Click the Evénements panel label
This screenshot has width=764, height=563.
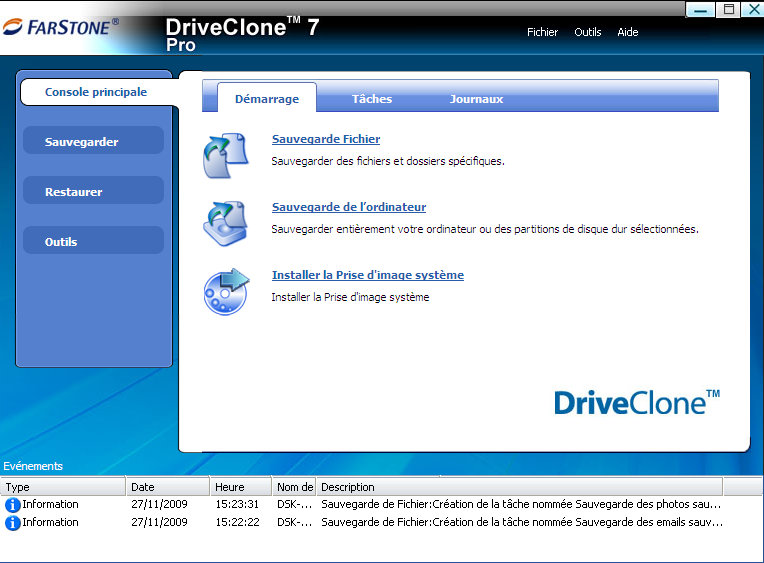tap(33, 466)
